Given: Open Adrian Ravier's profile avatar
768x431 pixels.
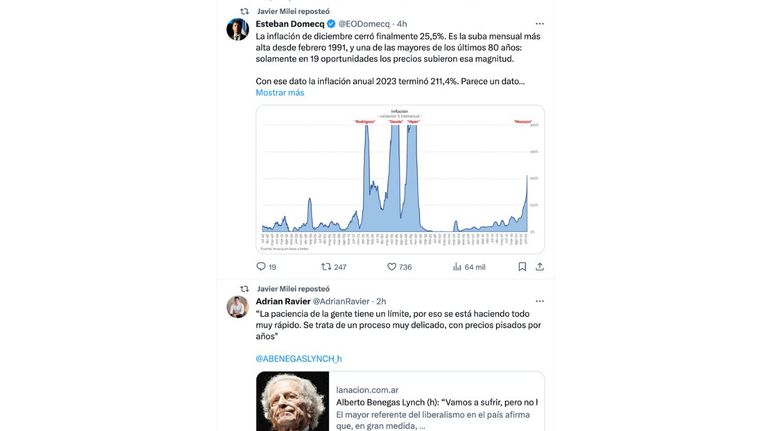Looking at the screenshot, I should pos(238,307).
